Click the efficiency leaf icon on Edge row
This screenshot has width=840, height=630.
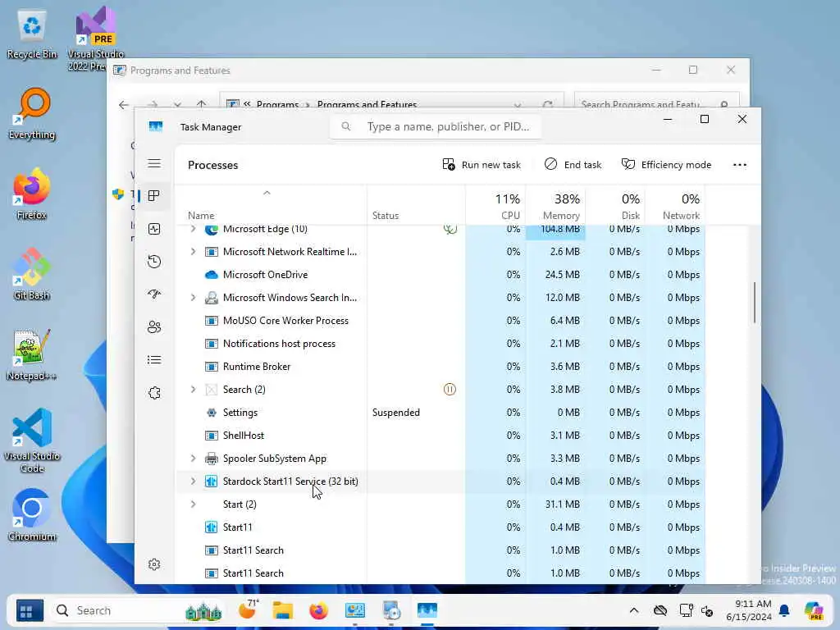(450, 230)
